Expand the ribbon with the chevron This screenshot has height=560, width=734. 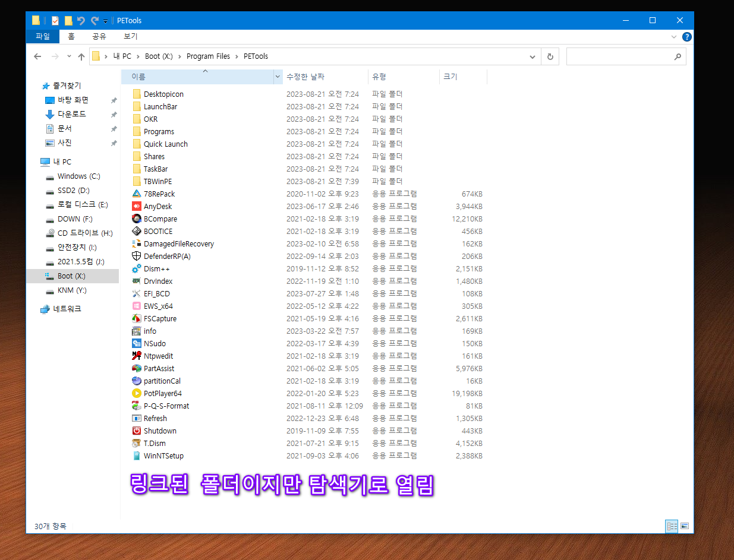674,37
